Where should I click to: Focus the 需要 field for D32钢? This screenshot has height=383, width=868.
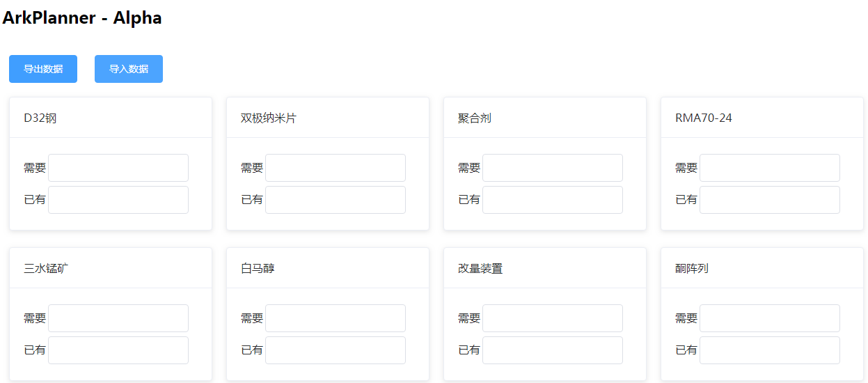118,168
